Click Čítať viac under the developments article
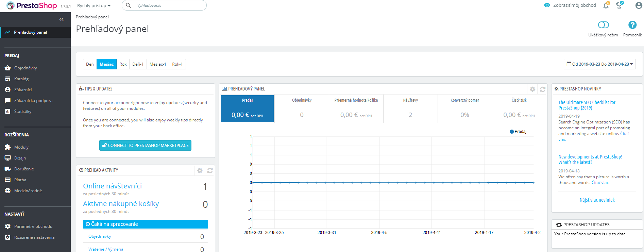Image resolution: width=644 pixels, height=252 pixels. [x=600, y=183]
